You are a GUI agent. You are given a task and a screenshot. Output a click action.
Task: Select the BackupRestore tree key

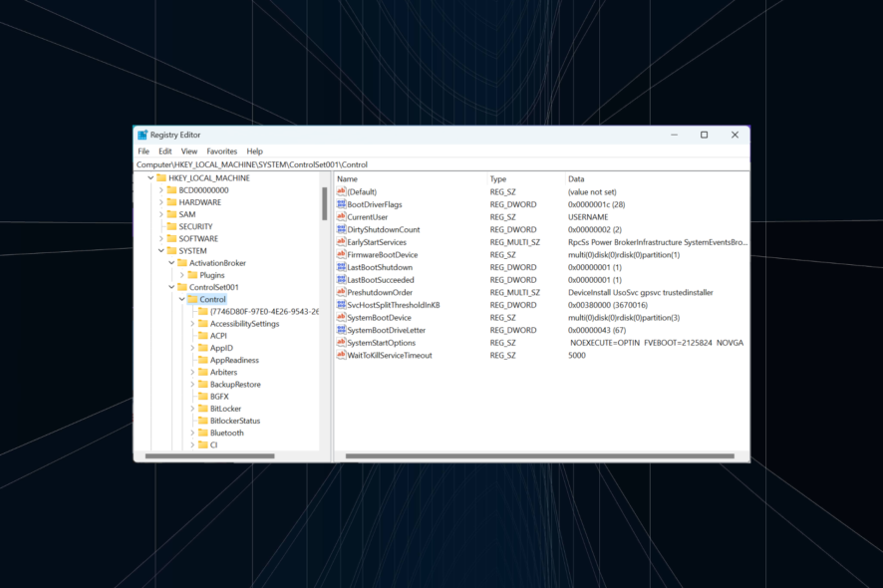[x=235, y=384]
